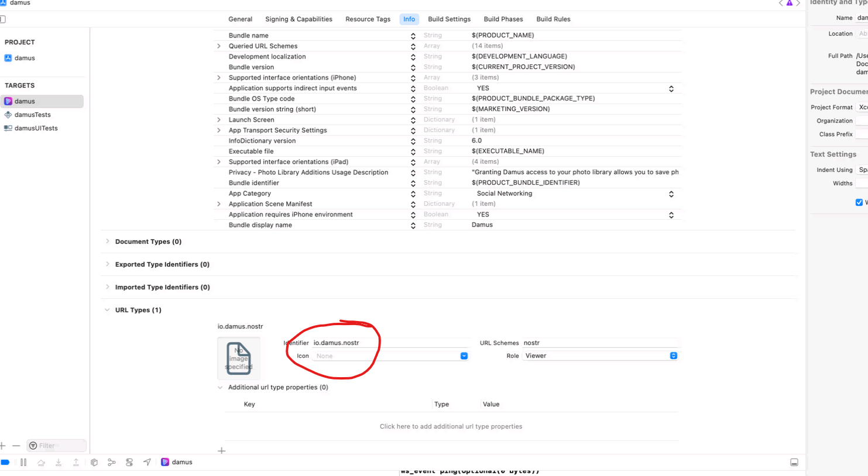Add a new target with plus icon
Screen dimensions: 868x476
tap(3, 446)
